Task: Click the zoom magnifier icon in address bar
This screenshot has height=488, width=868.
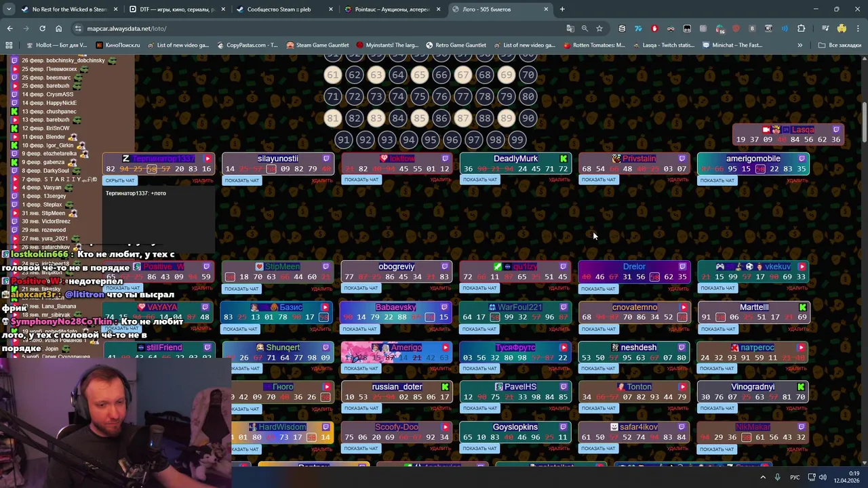Action: pos(585,28)
